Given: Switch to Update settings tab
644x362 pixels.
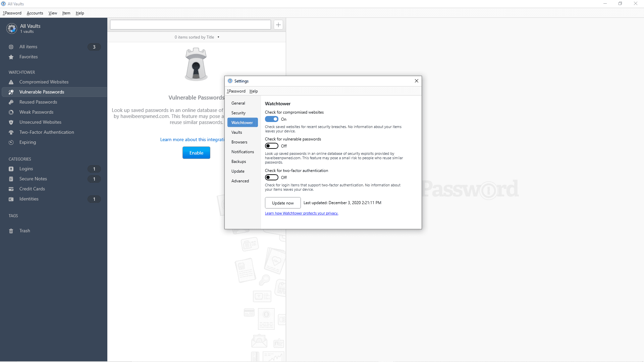Looking at the screenshot, I should pyautogui.click(x=243, y=171).
